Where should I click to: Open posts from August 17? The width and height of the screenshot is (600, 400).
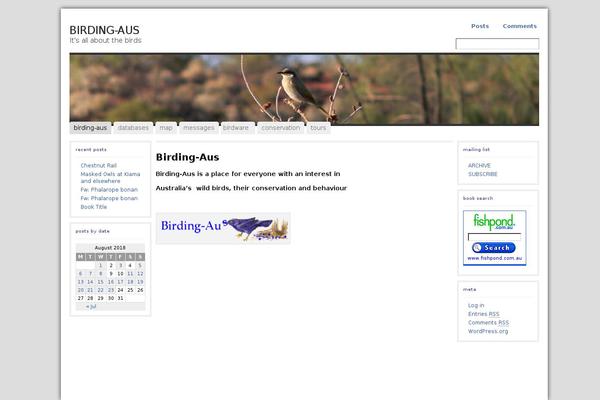(120, 282)
